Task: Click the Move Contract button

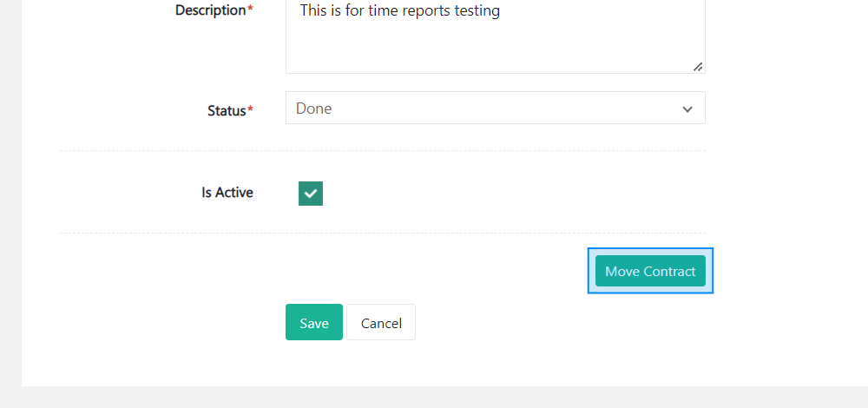Action: (650, 271)
